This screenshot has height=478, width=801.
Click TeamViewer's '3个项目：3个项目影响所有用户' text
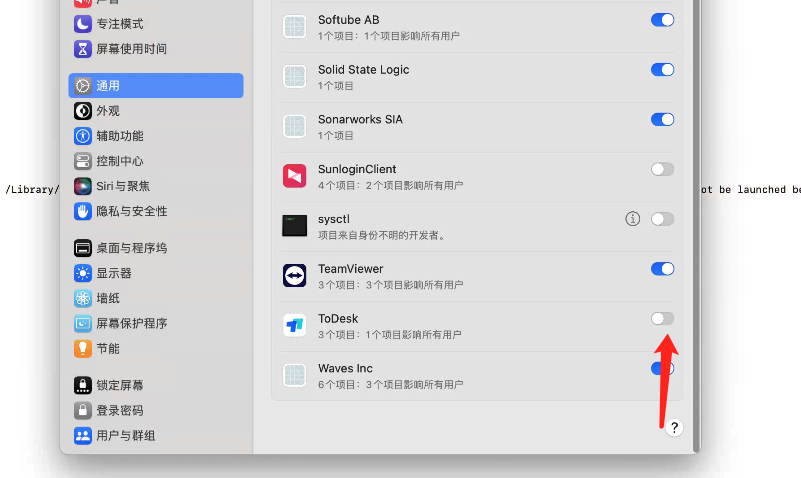(x=391, y=285)
